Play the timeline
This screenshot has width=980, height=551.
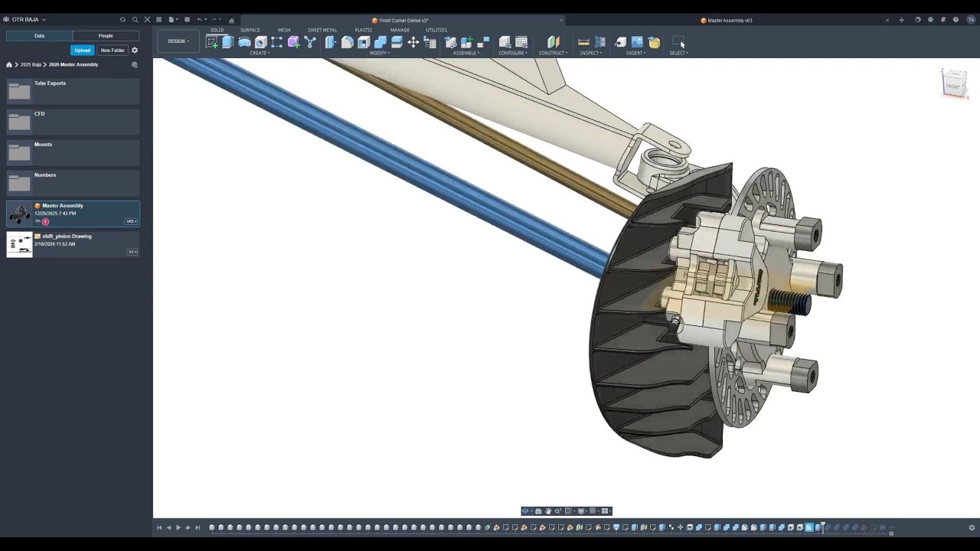pyautogui.click(x=178, y=527)
